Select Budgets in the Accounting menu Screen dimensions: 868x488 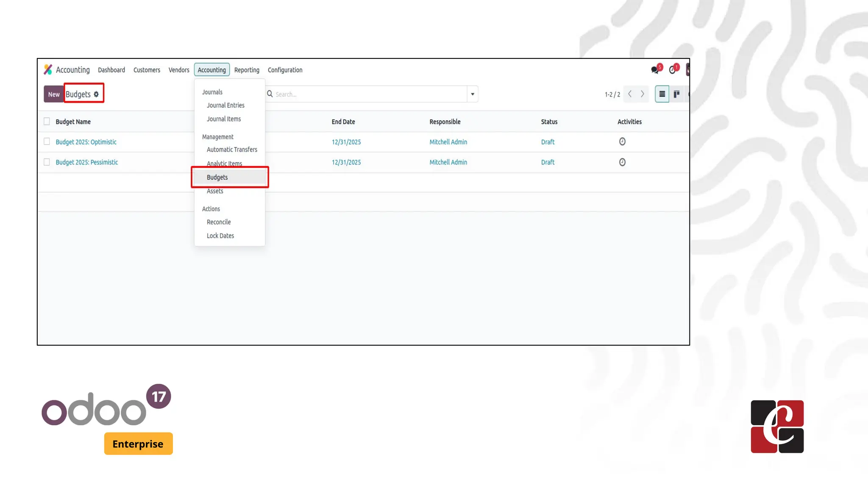pyautogui.click(x=217, y=177)
